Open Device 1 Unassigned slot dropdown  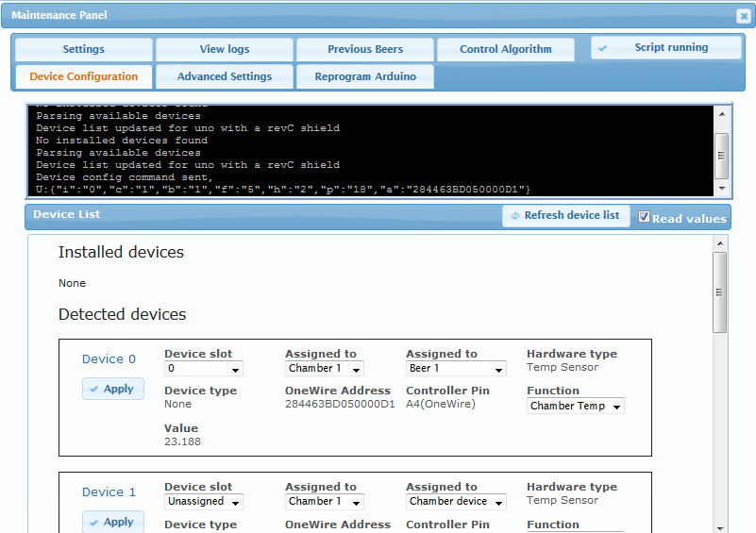tap(203, 502)
